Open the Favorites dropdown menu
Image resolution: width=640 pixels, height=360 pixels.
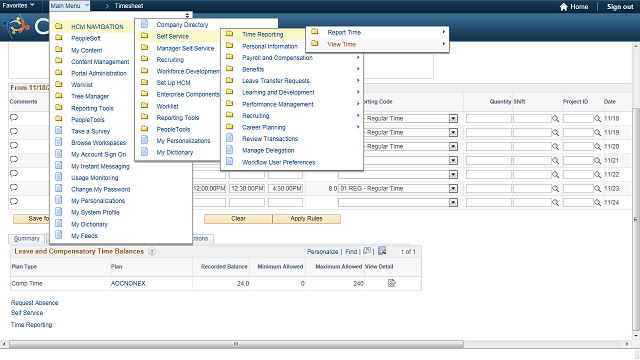click(18, 5)
